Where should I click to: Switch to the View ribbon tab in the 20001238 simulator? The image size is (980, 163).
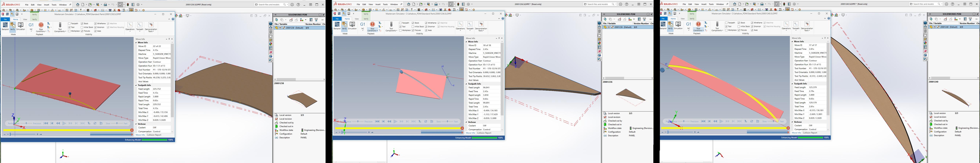click(x=25, y=19)
